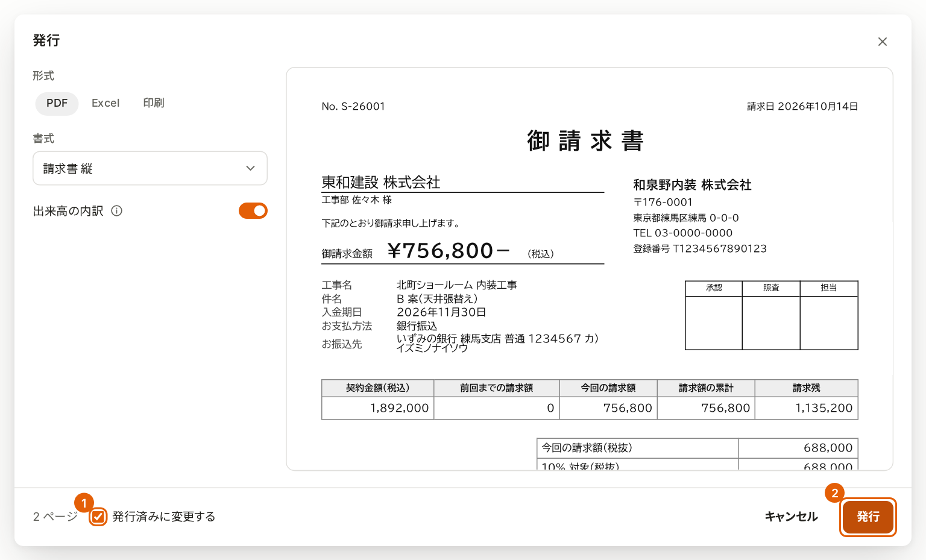Viewport: 926px width, 560px height.
Task: Click the 発行済みに変更する label text
Action: pos(164,517)
